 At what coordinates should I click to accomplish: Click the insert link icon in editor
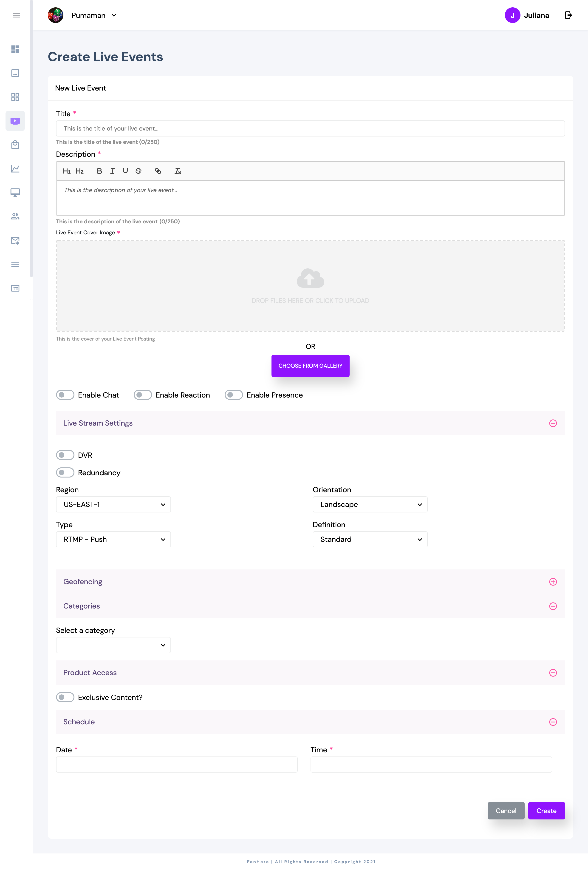(158, 171)
